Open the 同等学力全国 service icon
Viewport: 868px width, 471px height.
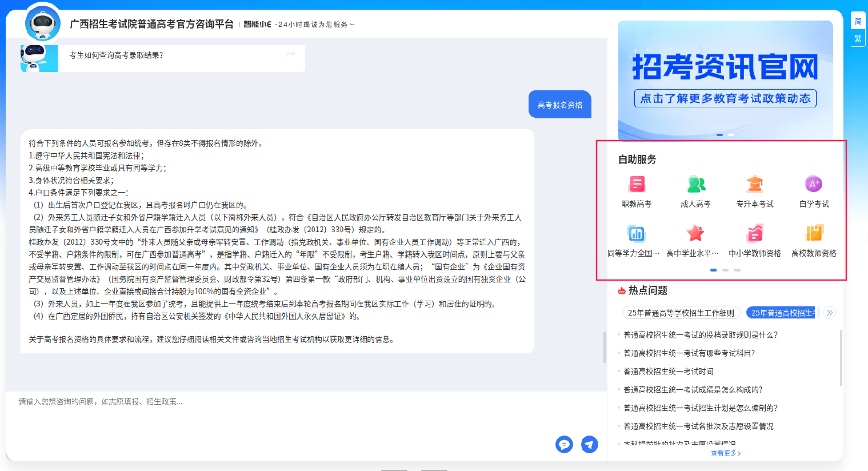(636, 234)
